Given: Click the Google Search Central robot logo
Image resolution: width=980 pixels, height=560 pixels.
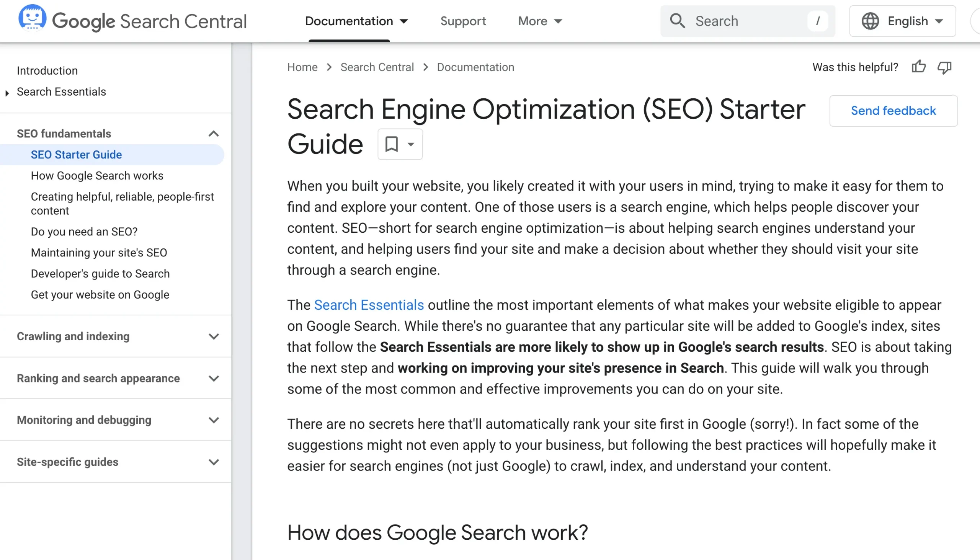Looking at the screenshot, I should click(32, 18).
